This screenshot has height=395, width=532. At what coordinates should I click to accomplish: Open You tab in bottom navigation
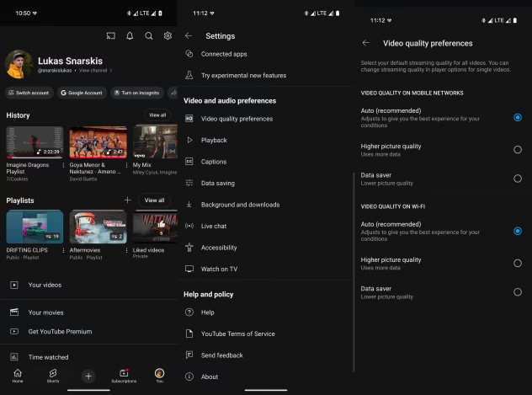click(x=159, y=376)
